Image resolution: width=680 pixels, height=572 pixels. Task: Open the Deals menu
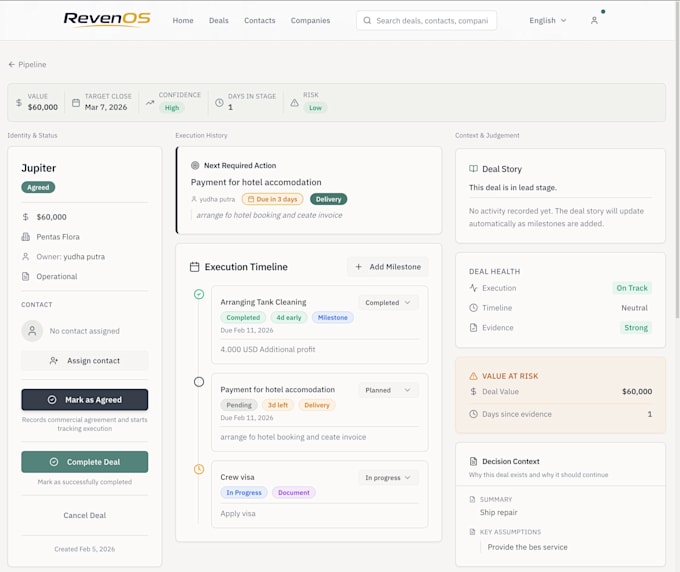pos(219,20)
